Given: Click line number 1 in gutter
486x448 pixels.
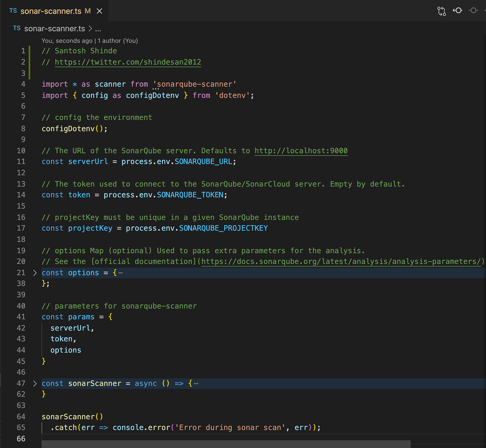Looking at the screenshot, I should 23,51.
